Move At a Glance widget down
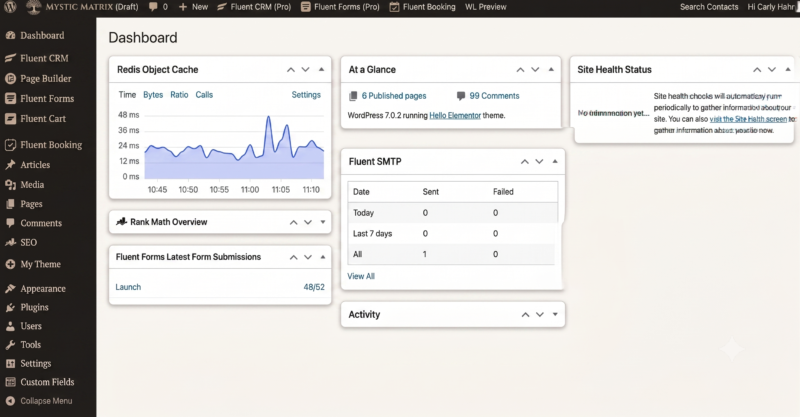The image size is (800, 417). point(535,69)
